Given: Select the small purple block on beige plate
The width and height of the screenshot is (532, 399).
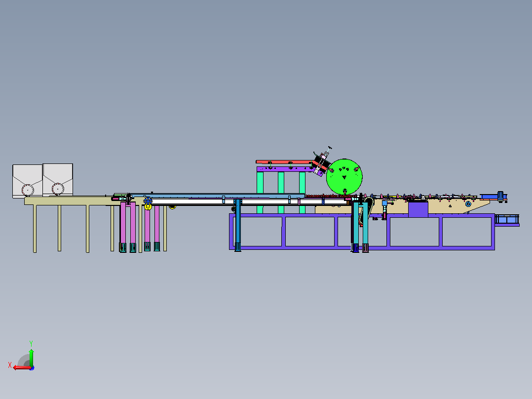Looking at the screenshot, I should (x=418, y=209).
